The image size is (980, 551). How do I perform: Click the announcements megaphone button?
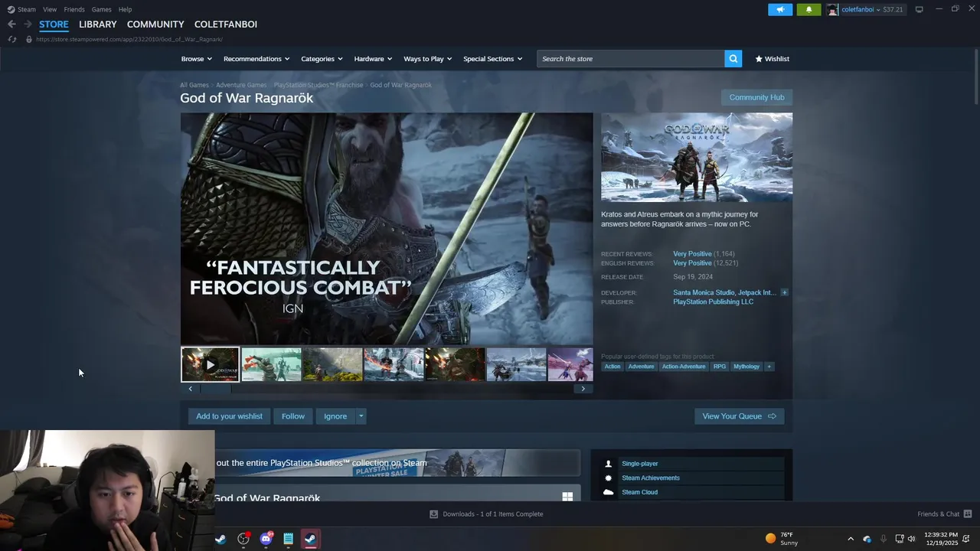[x=780, y=9]
